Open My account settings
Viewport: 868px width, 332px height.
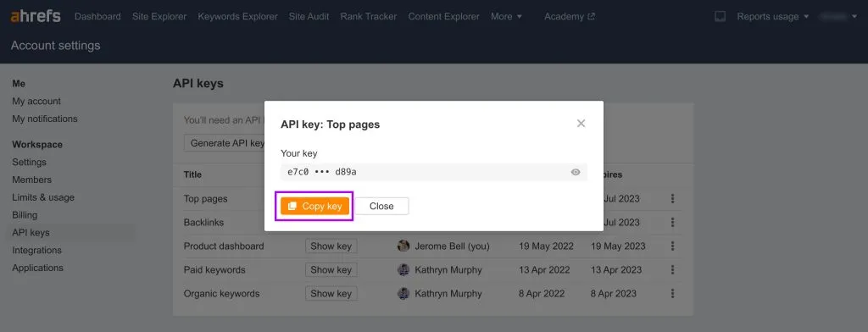[x=36, y=102]
